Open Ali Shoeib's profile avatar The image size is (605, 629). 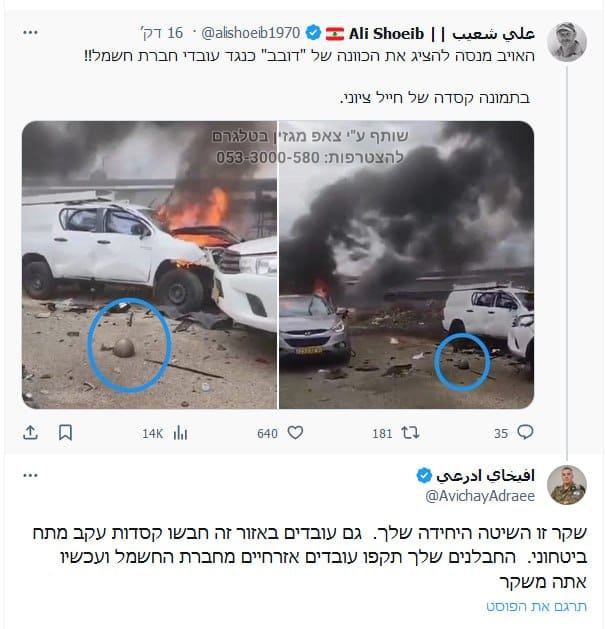[567, 42]
